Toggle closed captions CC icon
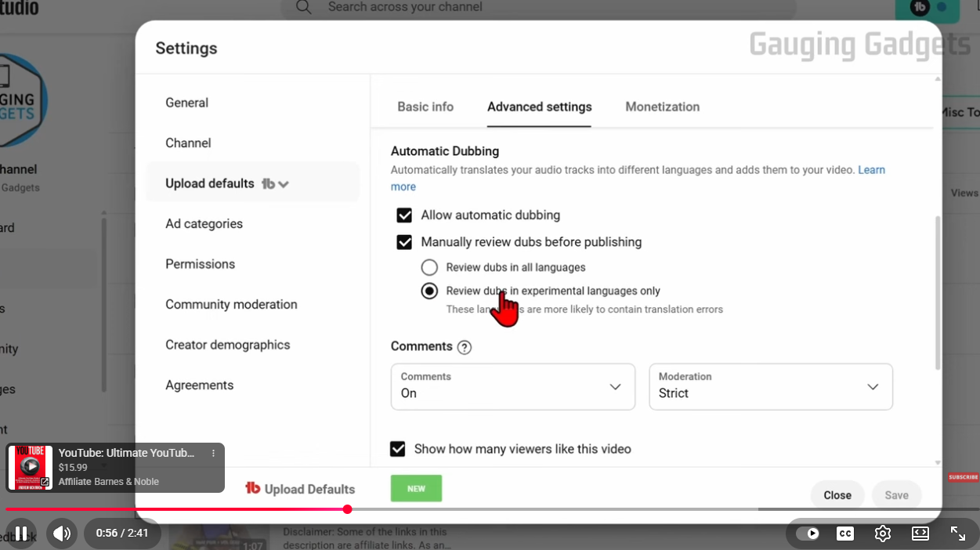 click(844, 534)
